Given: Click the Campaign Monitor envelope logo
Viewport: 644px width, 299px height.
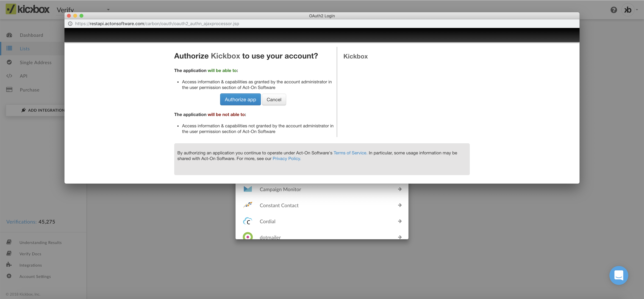Looking at the screenshot, I should [247, 189].
